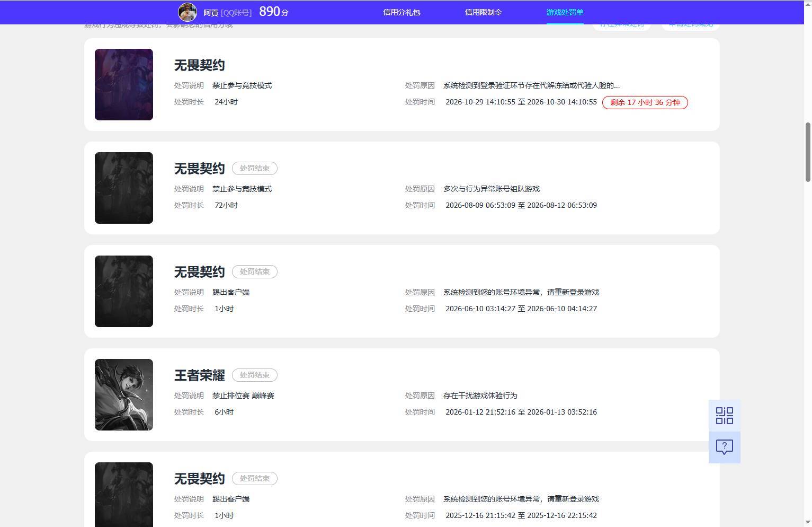This screenshot has height=527, width=812.
Task: Click the 72小时 penalty duration
Action: tap(226, 205)
